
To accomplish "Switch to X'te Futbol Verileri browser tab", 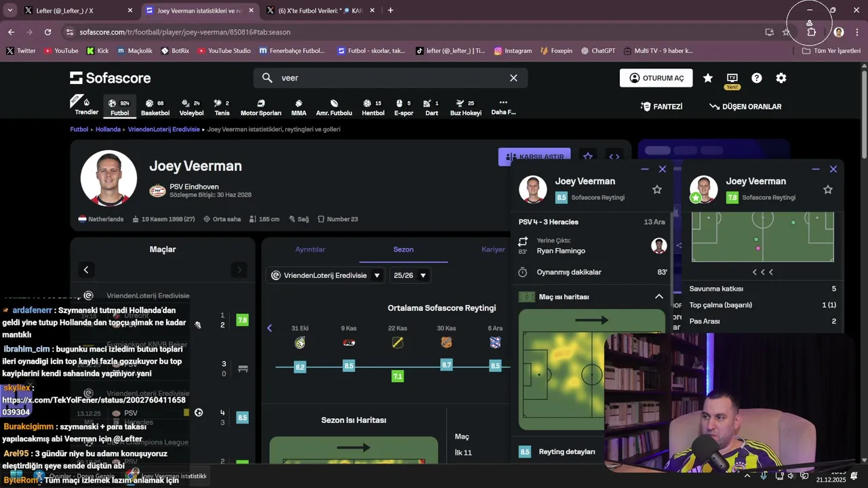I will [x=321, y=11].
